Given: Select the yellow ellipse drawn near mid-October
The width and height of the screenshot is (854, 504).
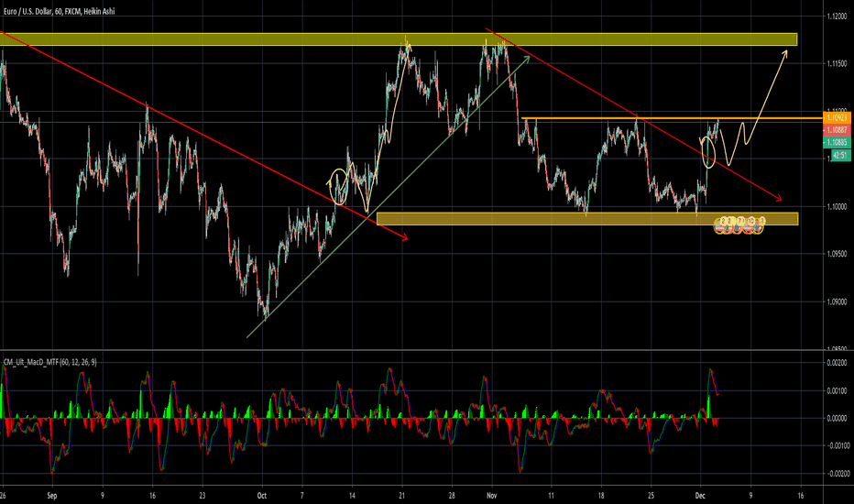Looking at the screenshot, I should click(339, 186).
